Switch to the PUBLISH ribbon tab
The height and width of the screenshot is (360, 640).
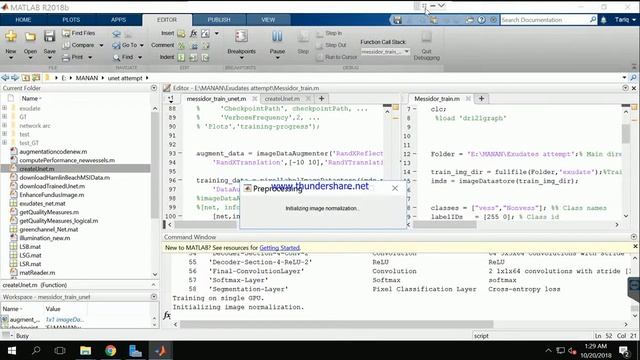click(219, 20)
